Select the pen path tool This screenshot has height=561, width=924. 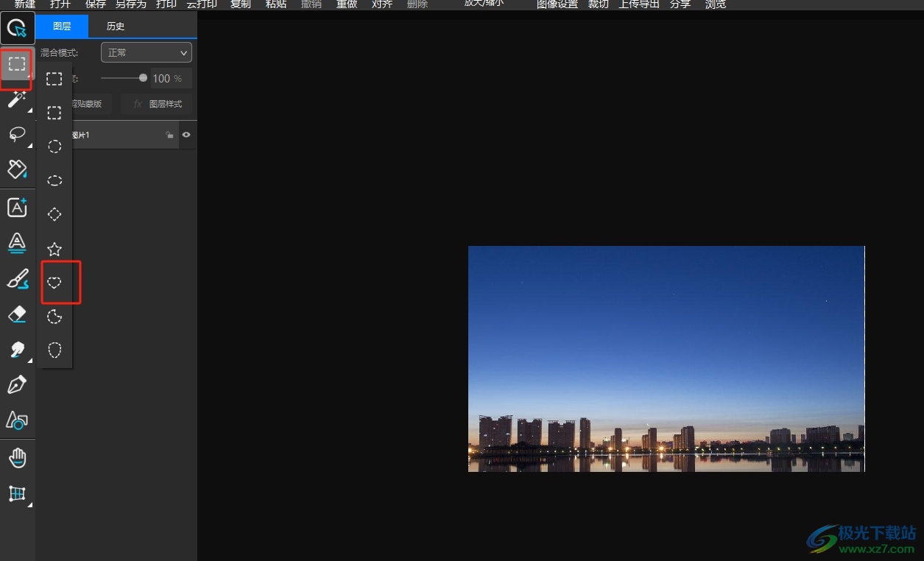pyautogui.click(x=17, y=384)
